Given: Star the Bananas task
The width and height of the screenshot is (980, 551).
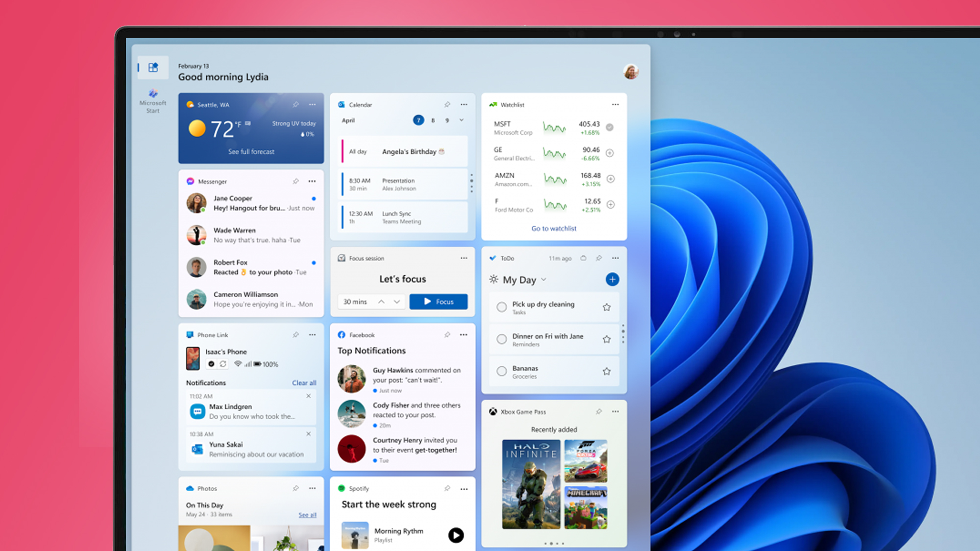Looking at the screenshot, I should point(607,371).
